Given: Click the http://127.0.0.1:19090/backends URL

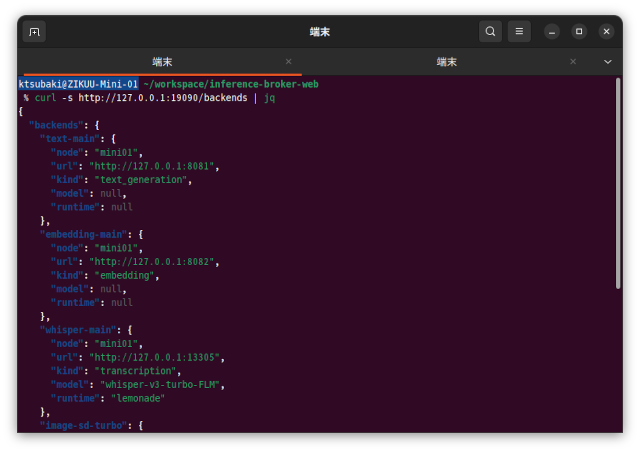Looking at the screenshot, I should pos(163,98).
